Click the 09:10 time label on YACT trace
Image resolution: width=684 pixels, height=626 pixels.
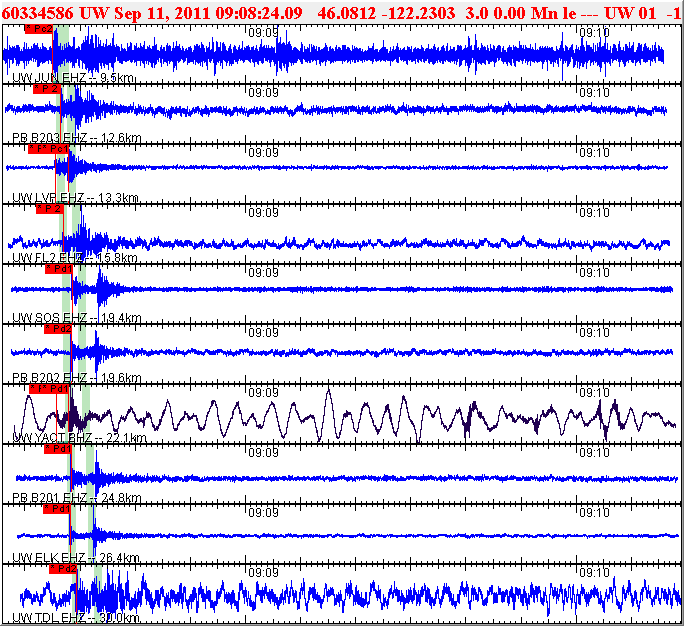pos(595,393)
